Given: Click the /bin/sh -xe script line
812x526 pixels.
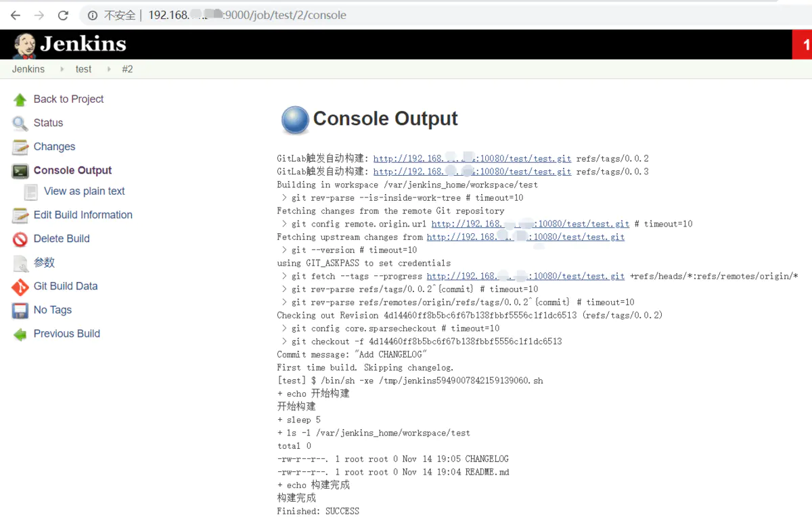Looking at the screenshot, I should coord(410,381).
